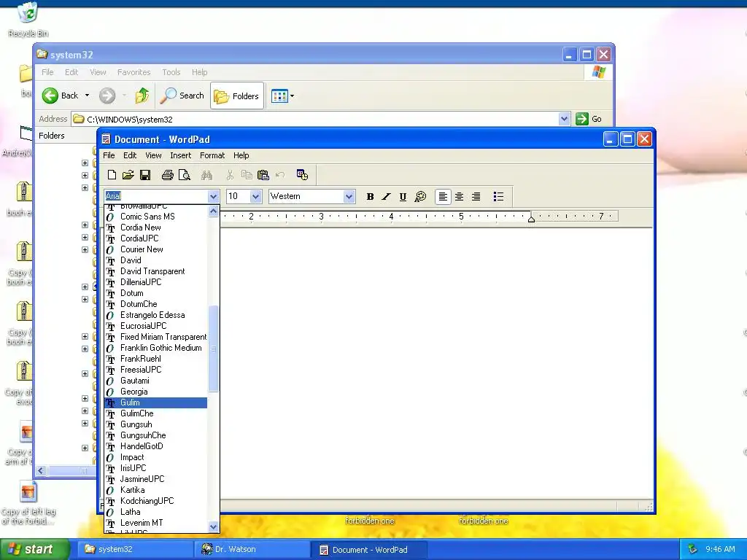Open the font color palette icon
The height and width of the screenshot is (560, 747).
point(420,197)
